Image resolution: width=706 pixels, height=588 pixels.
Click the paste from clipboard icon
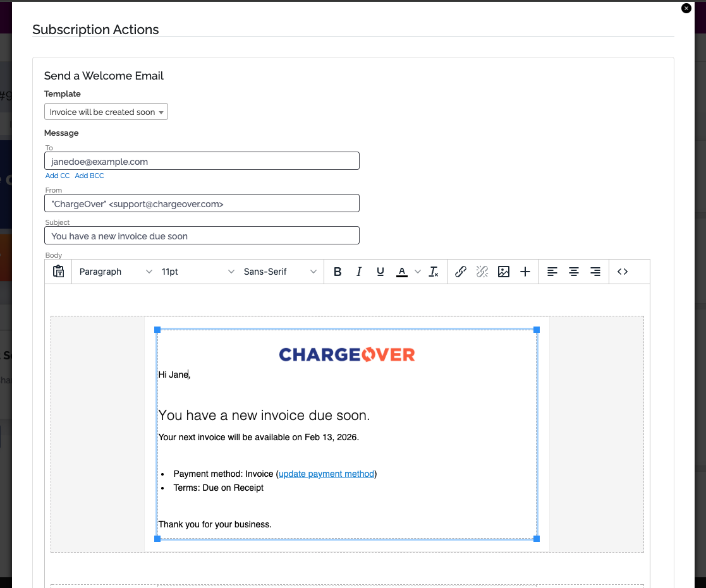pos(59,272)
